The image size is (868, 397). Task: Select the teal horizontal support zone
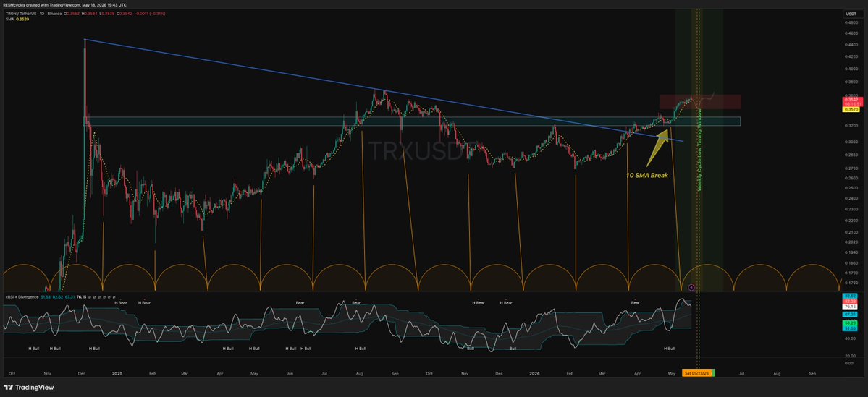pos(411,121)
